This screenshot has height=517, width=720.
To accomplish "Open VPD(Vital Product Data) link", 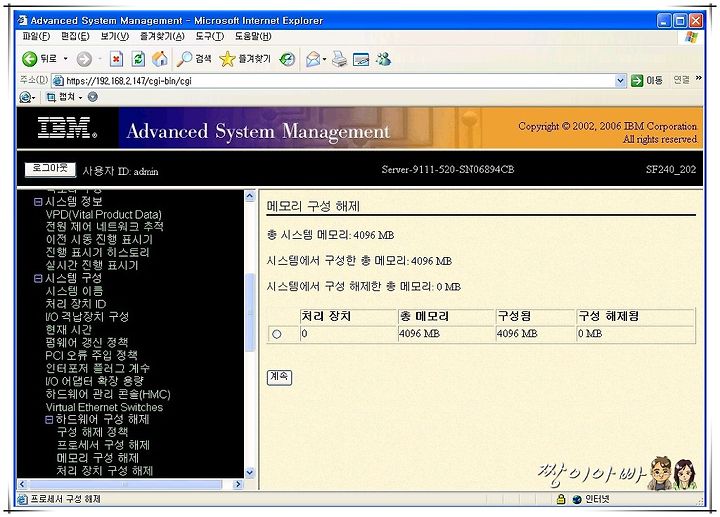I will coord(103,214).
